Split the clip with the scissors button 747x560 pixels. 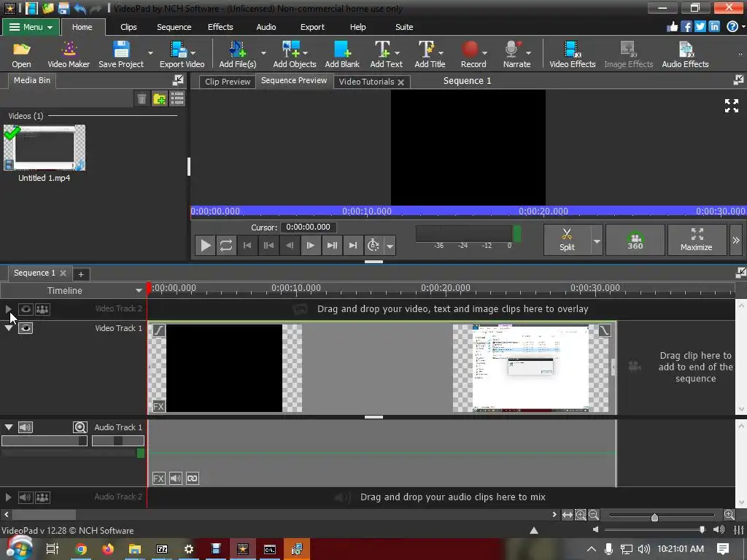pyautogui.click(x=567, y=239)
